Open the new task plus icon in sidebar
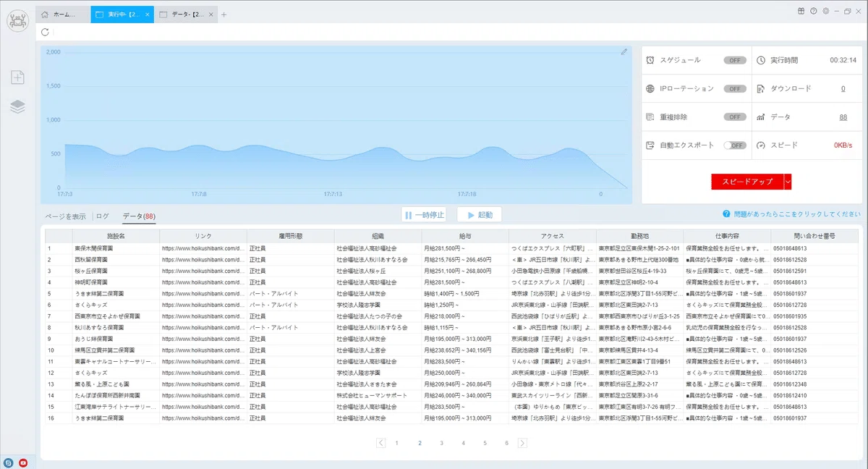868x469 pixels. point(18,77)
